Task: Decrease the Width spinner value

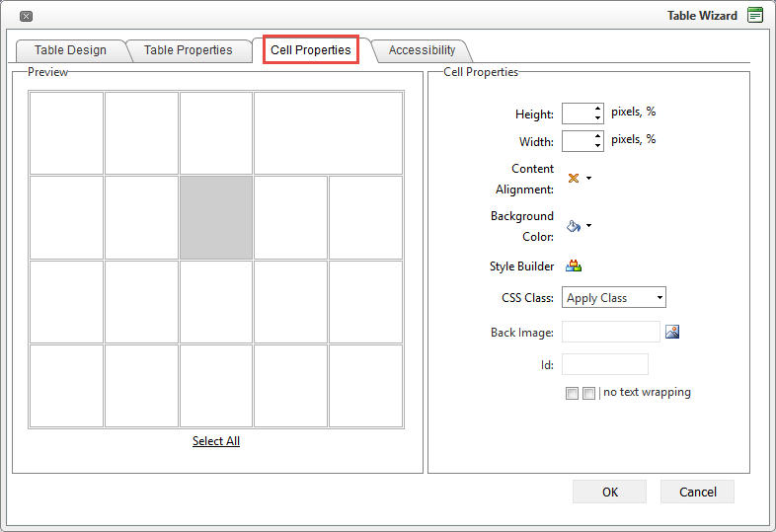Action: point(598,146)
